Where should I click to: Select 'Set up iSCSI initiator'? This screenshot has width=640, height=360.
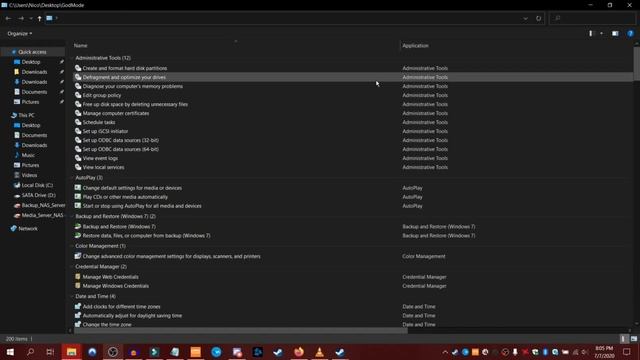click(x=105, y=131)
